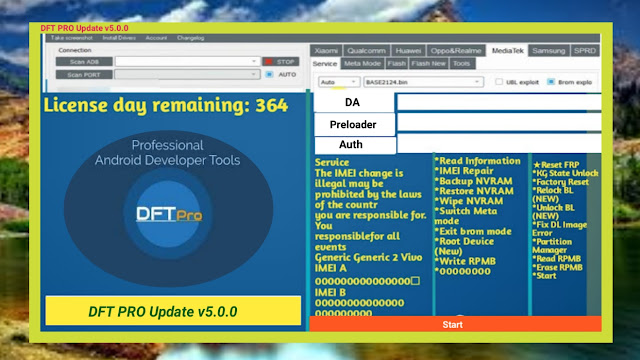Open the Account menu
The height and width of the screenshot is (360, 640).
click(156, 38)
